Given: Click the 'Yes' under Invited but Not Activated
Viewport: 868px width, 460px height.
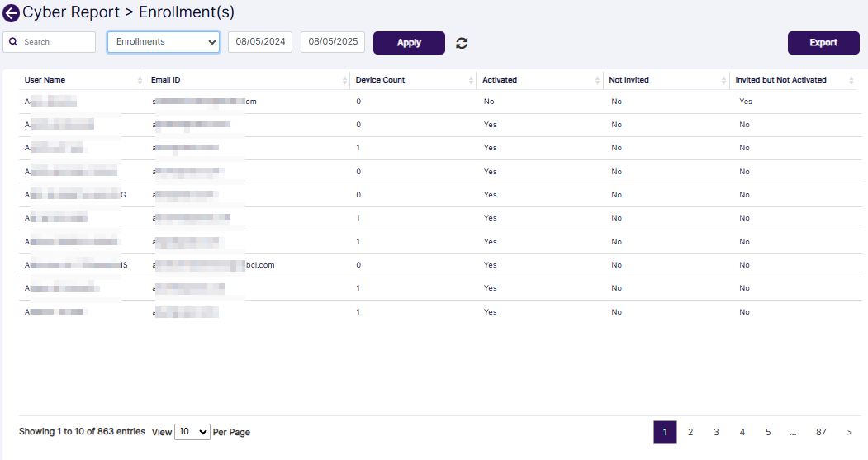Looking at the screenshot, I should click(746, 102).
